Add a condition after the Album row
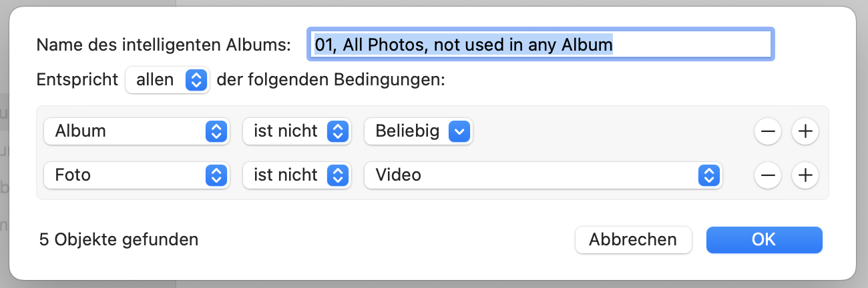The width and height of the screenshot is (868, 288). [805, 131]
